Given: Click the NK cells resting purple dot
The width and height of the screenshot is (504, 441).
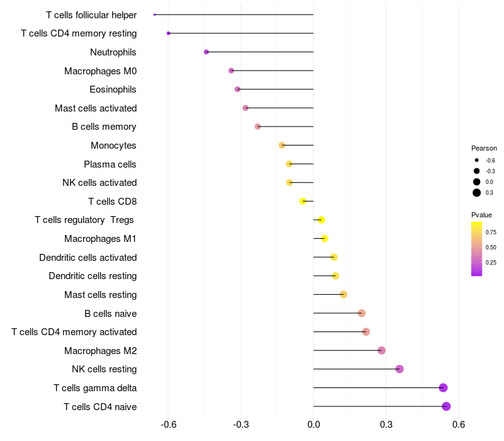Looking at the screenshot, I should [399, 369].
